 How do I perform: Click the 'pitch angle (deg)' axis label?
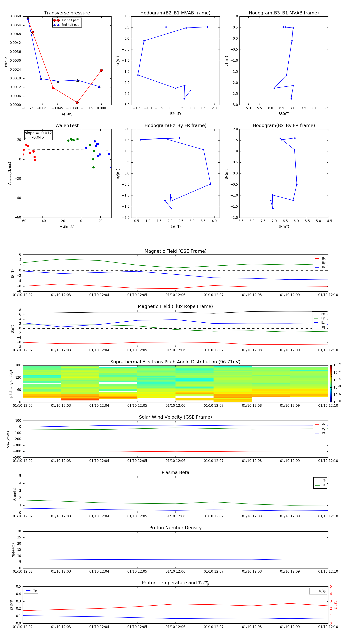pyautogui.click(x=11, y=384)
